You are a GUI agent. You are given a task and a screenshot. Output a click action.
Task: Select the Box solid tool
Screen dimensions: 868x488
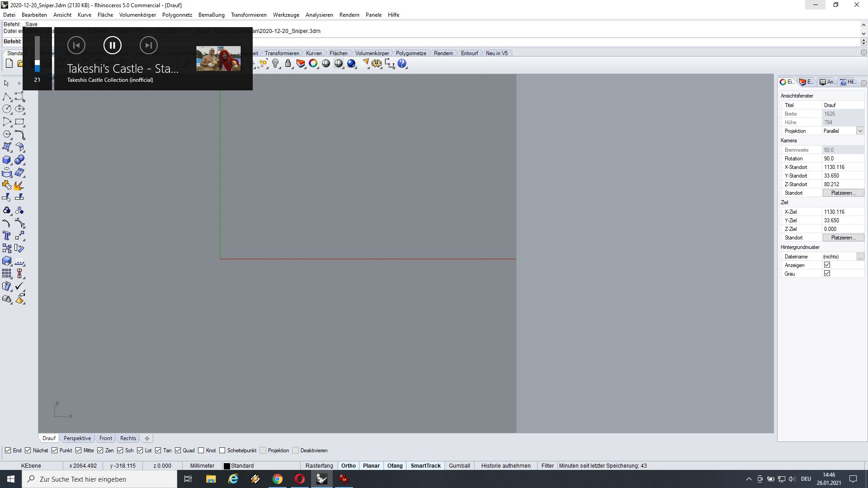coord(7,160)
